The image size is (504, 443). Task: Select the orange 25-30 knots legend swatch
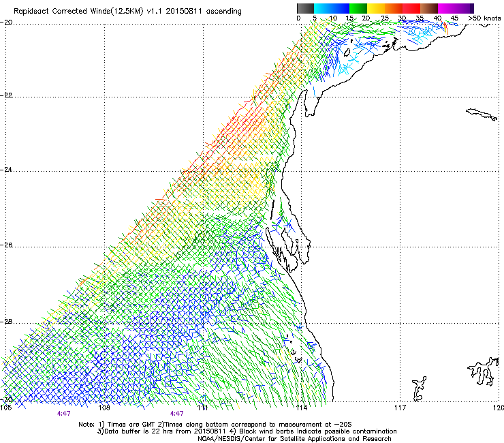(394, 8)
